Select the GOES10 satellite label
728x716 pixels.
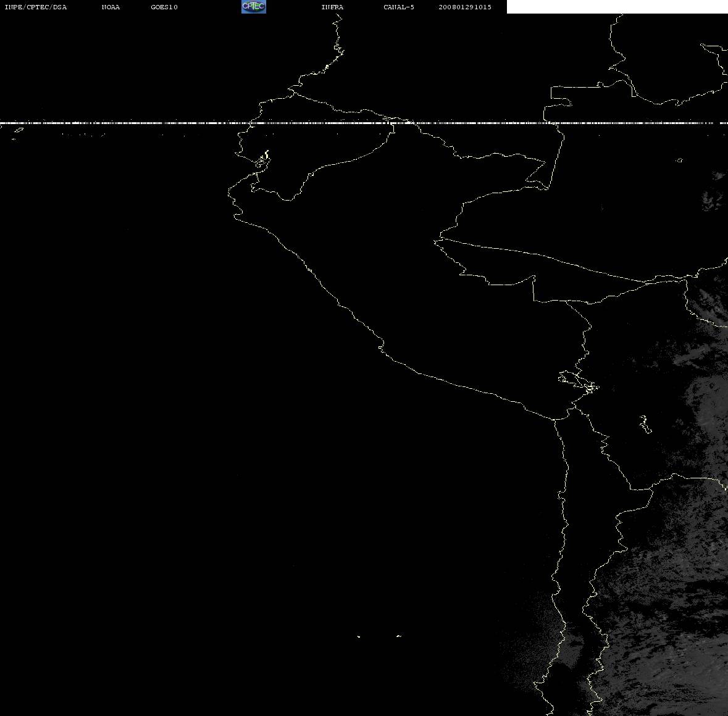164,7
